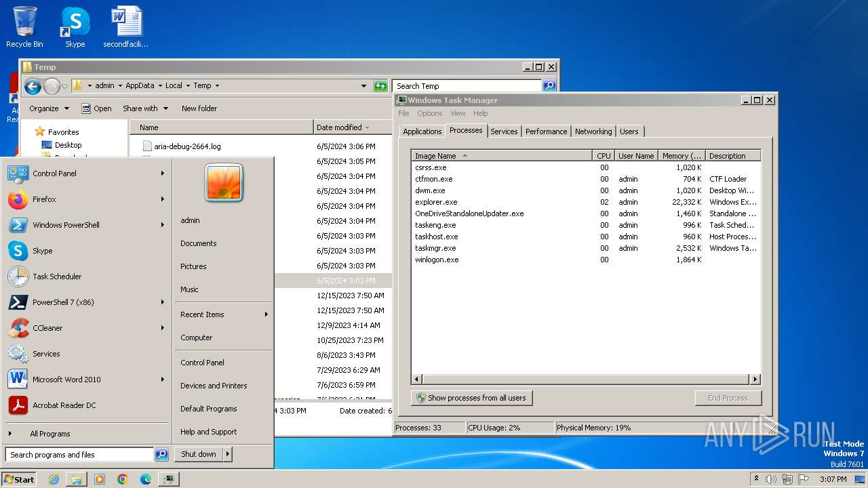Click the search magnifier in Temp window

[x=549, y=86]
